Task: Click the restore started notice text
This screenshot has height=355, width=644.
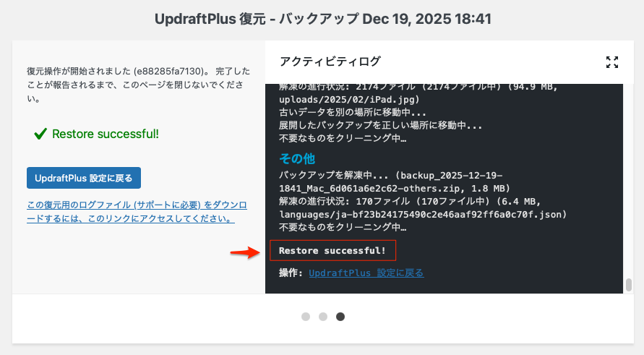Action: pos(138,85)
